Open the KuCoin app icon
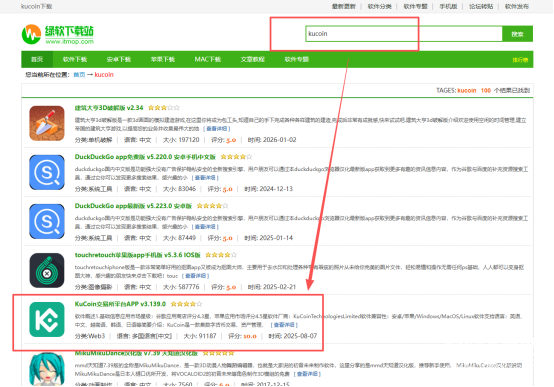The image size is (554, 387). 47,319
